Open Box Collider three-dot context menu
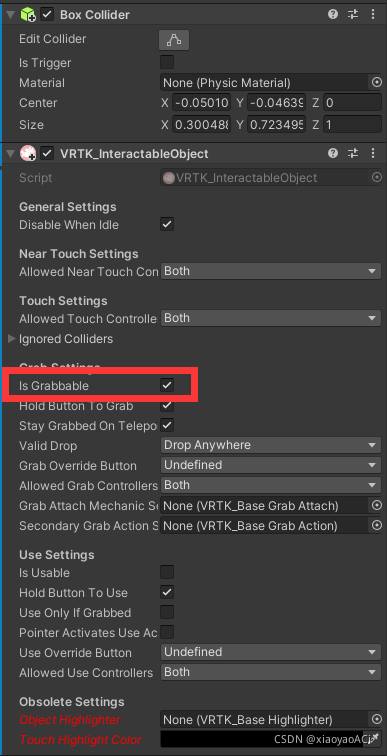Image resolution: width=387 pixels, height=756 pixels. coord(373,14)
